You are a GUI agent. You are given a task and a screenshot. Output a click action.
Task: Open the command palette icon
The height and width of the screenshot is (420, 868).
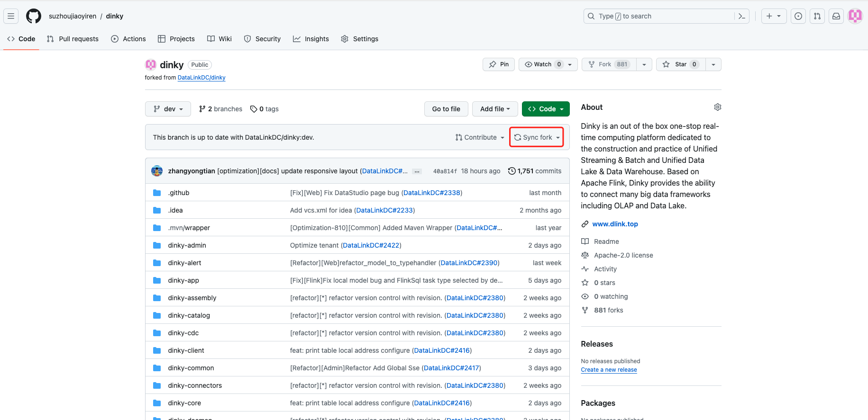[742, 16]
